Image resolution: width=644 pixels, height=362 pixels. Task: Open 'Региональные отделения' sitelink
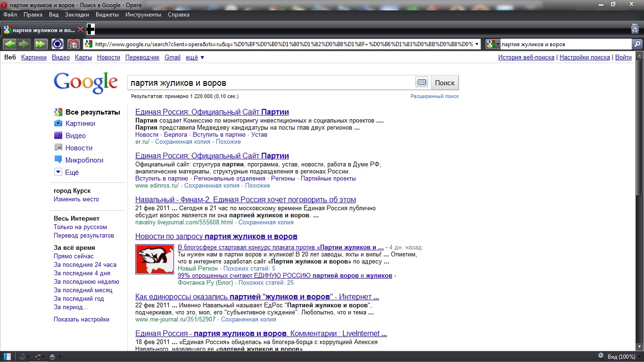tap(230, 179)
